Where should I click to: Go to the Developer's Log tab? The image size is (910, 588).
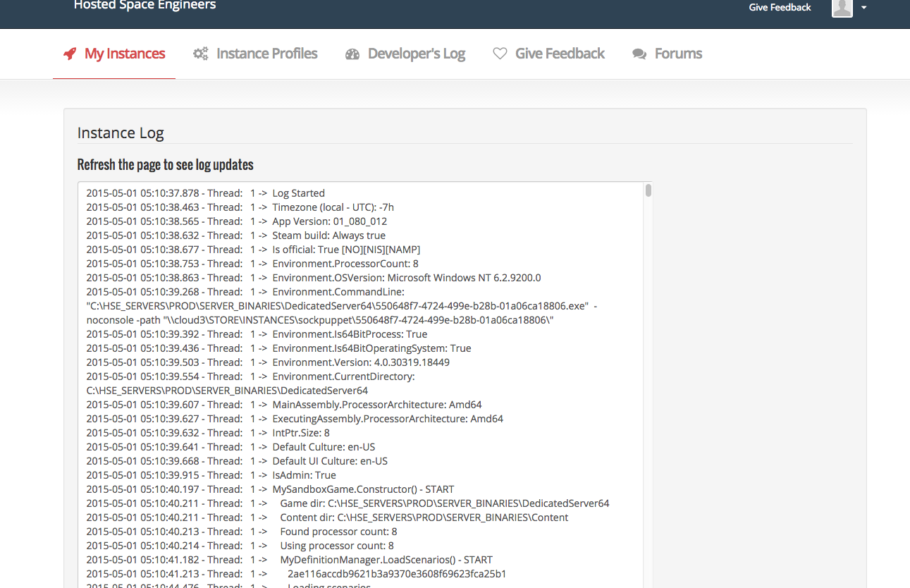(x=405, y=54)
